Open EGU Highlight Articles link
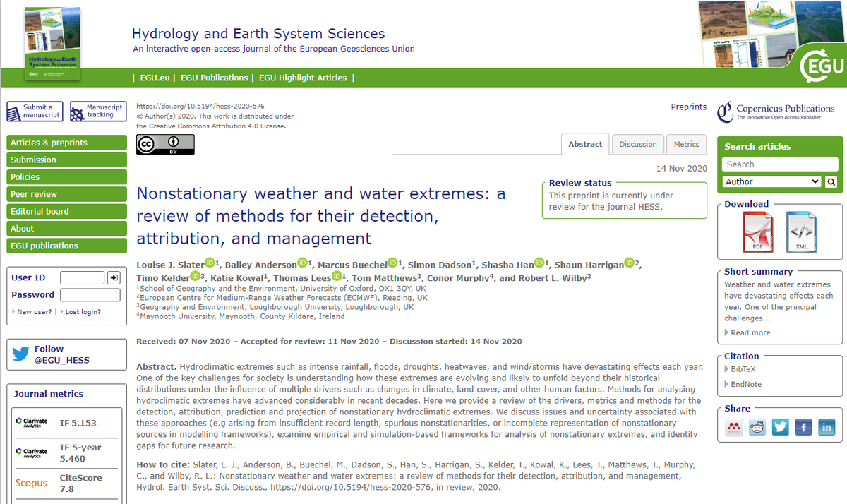This screenshot has width=847, height=504. (x=303, y=78)
